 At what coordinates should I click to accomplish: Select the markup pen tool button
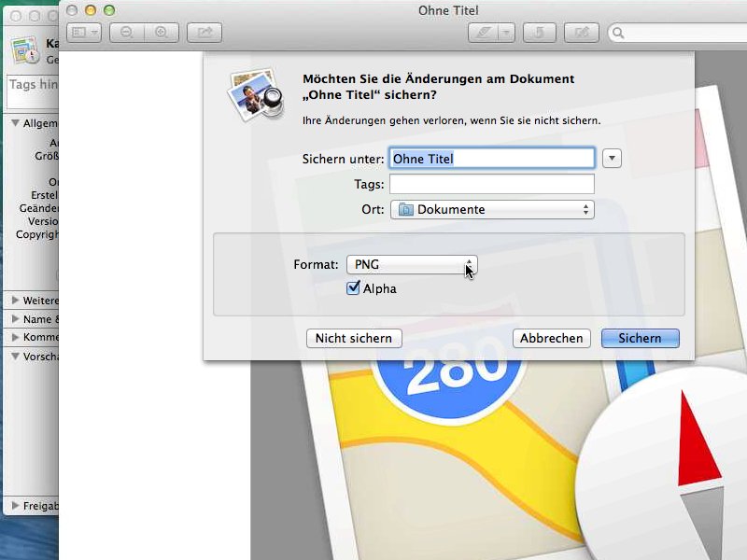[x=483, y=33]
